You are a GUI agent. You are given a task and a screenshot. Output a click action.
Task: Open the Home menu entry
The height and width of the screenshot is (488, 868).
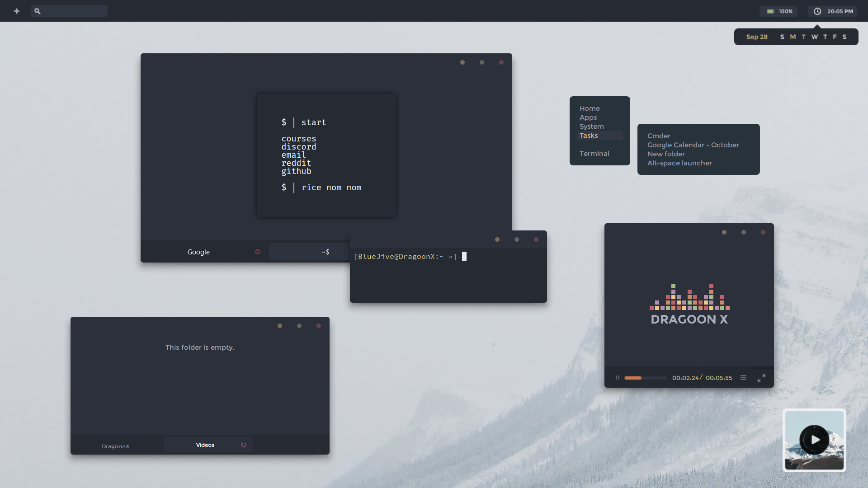(590, 108)
